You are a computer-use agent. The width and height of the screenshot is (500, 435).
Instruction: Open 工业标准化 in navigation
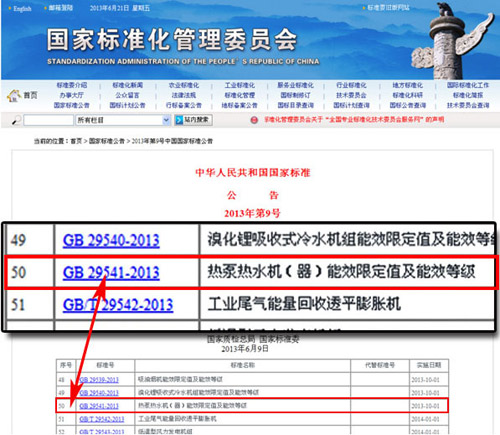[x=240, y=85]
